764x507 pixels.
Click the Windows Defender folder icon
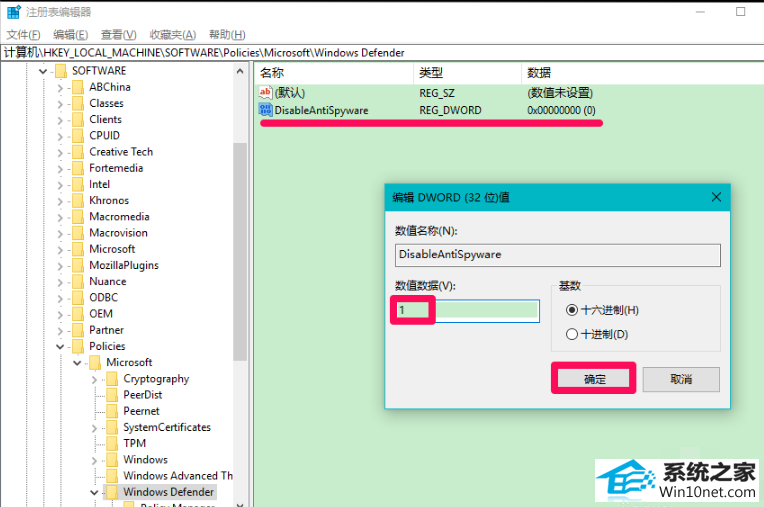pyautogui.click(x=112, y=492)
